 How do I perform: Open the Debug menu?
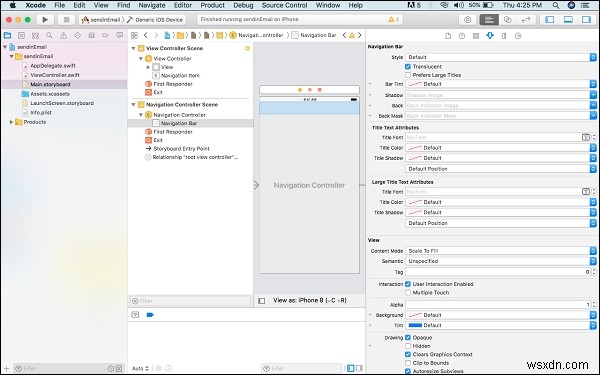tap(243, 5)
